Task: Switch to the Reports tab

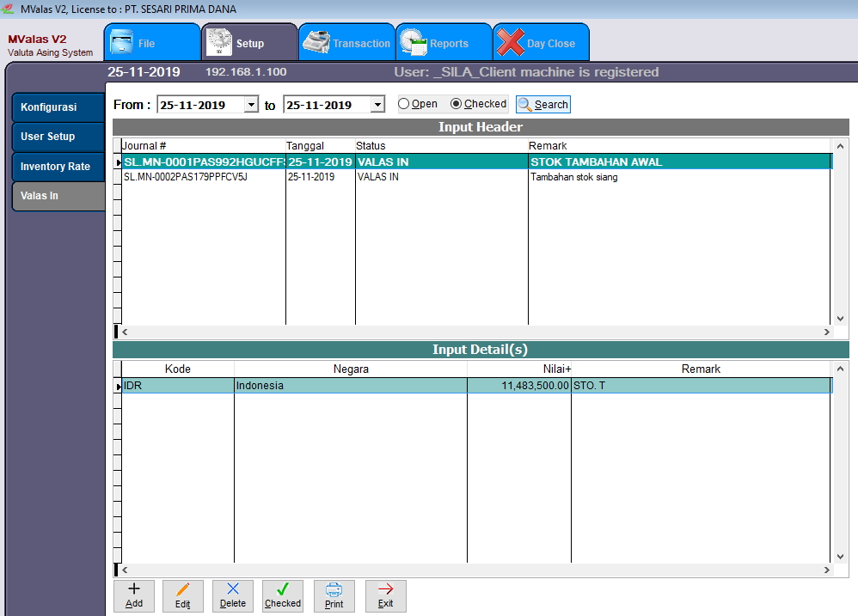Action: coord(443,43)
